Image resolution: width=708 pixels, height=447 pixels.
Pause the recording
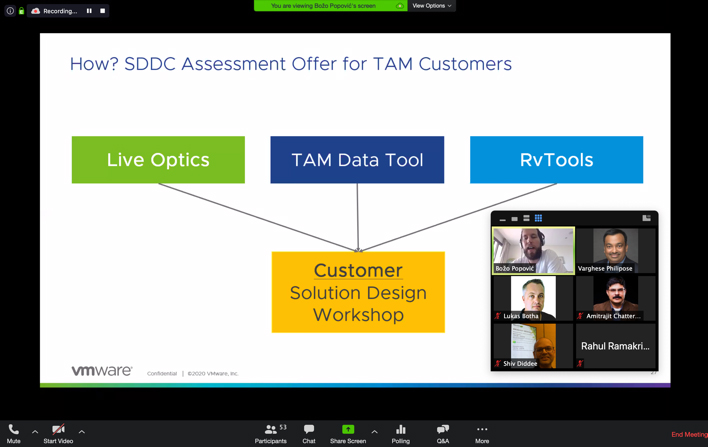pyautogui.click(x=89, y=11)
